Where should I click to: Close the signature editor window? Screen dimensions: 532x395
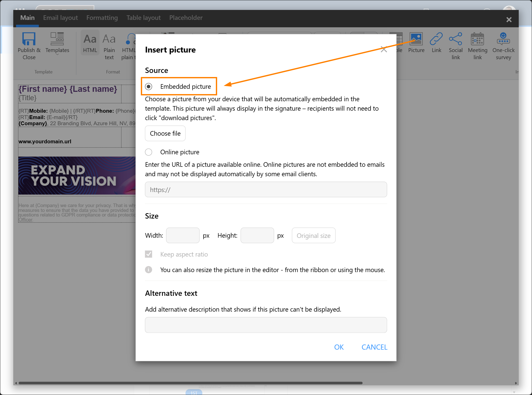coord(509,20)
